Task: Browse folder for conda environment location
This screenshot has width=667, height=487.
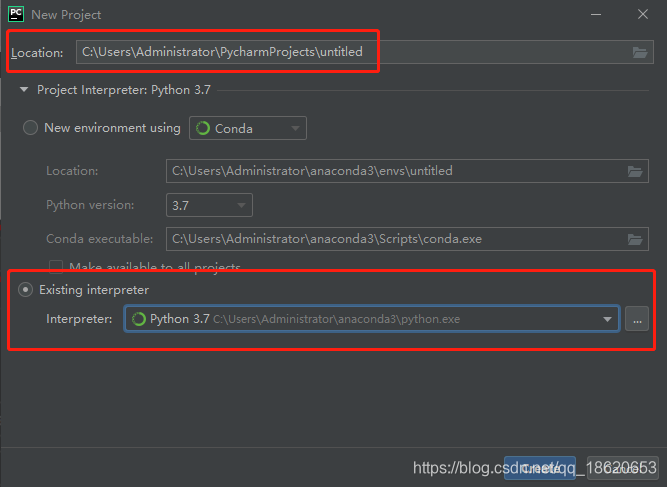Action: click(635, 171)
